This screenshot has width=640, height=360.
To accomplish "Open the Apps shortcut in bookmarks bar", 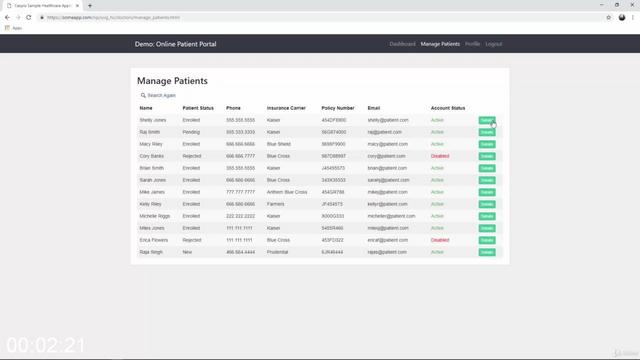I will coord(13,28).
